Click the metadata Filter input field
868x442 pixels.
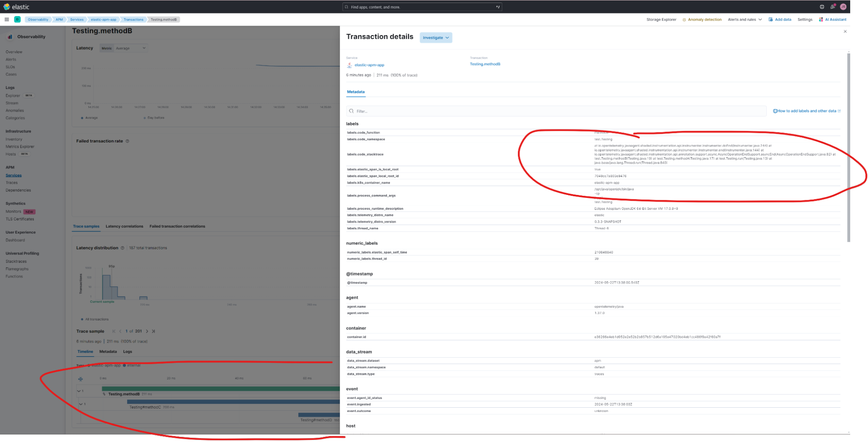pyautogui.click(x=556, y=111)
